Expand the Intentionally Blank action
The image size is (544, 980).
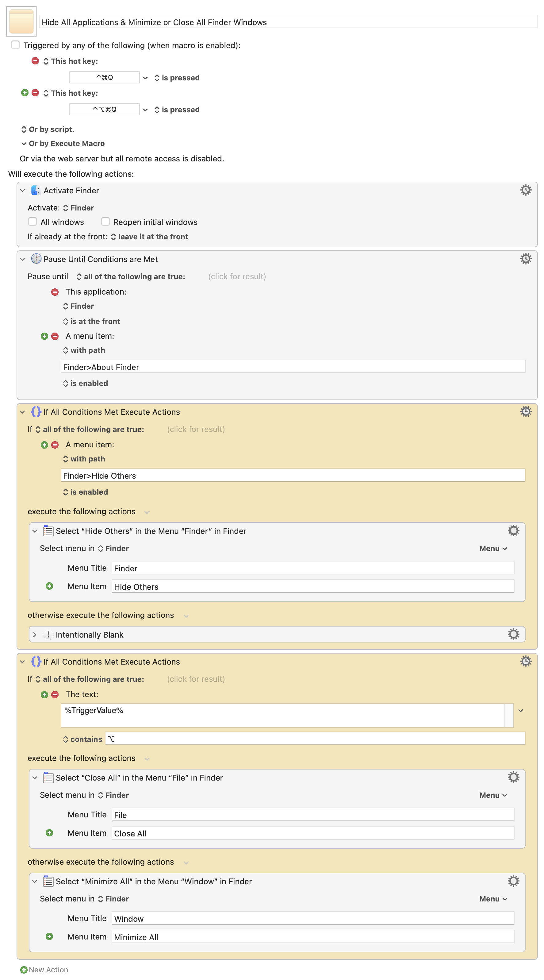coord(35,635)
